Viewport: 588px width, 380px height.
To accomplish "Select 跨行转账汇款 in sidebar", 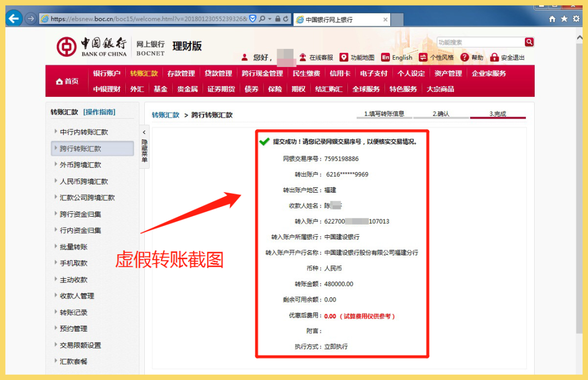I will point(92,148).
